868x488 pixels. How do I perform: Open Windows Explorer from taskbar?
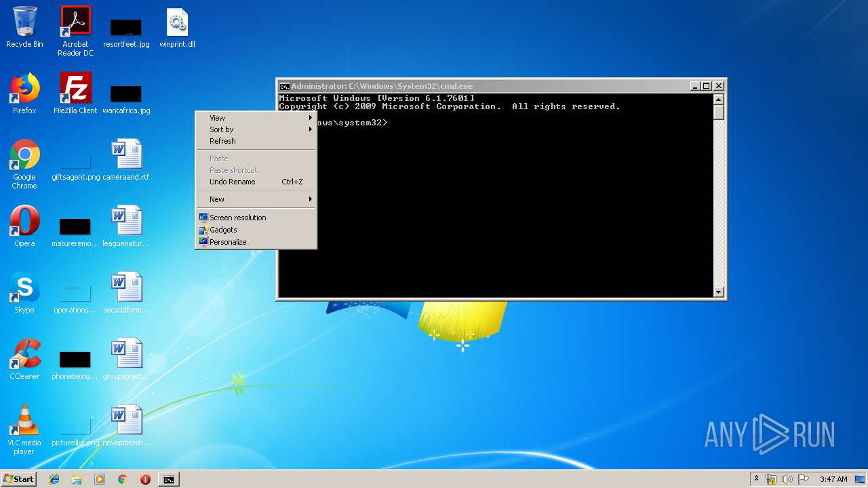pos(77,479)
